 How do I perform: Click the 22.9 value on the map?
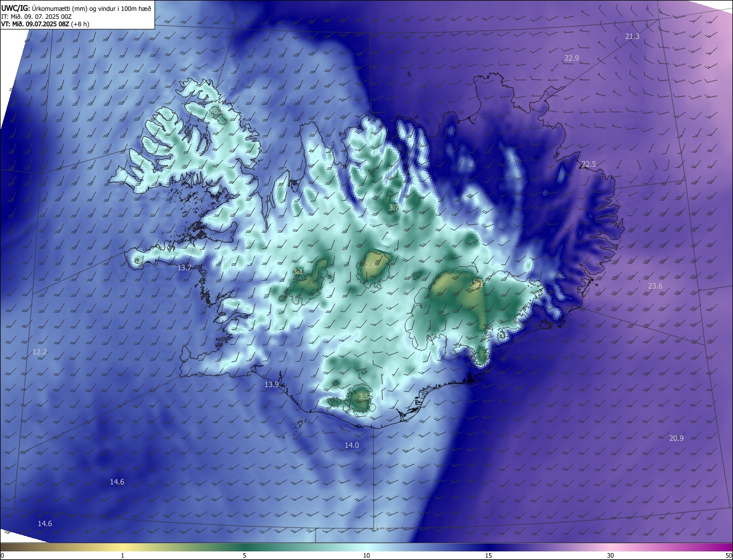(x=572, y=58)
